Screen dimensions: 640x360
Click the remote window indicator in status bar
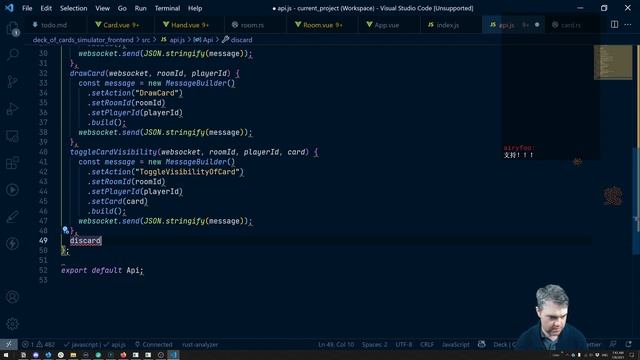9,344
